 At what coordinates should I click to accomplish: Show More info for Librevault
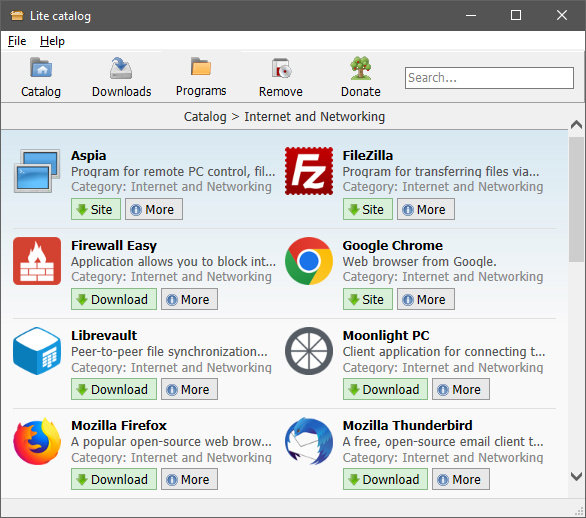(x=189, y=389)
